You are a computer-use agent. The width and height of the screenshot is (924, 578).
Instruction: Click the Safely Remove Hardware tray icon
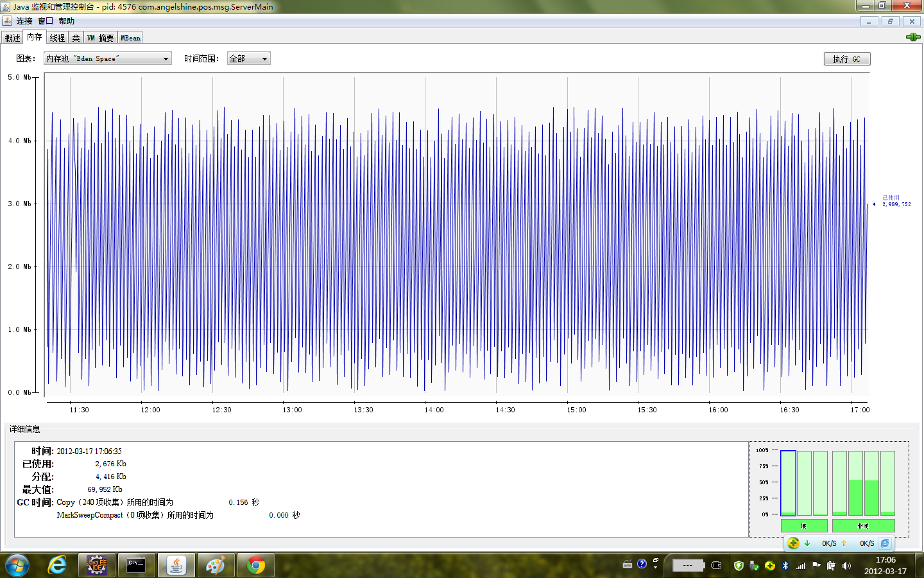[754, 566]
